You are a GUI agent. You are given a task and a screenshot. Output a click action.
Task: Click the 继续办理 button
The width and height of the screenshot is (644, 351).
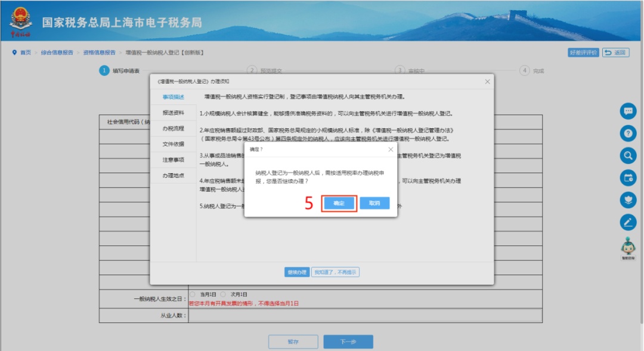pos(297,272)
